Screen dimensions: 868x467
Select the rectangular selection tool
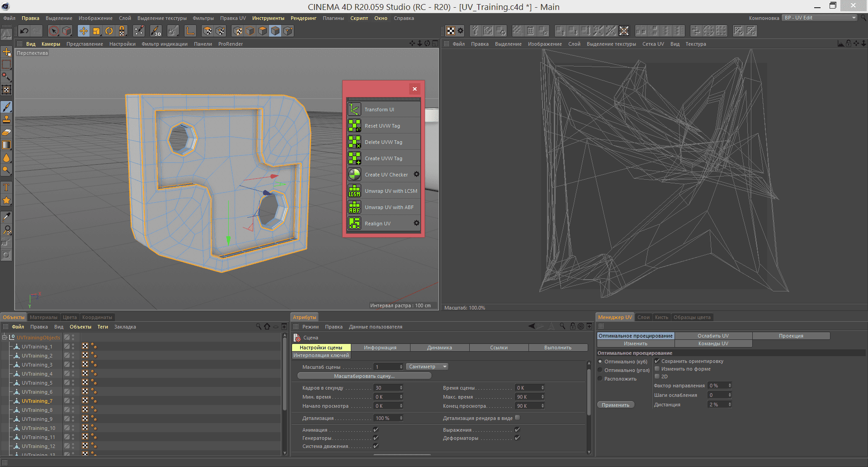(6, 64)
